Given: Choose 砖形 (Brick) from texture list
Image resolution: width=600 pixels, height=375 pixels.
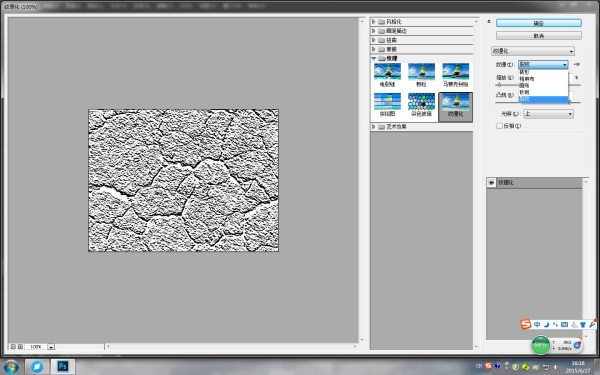Looking at the screenshot, I should point(543,72).
